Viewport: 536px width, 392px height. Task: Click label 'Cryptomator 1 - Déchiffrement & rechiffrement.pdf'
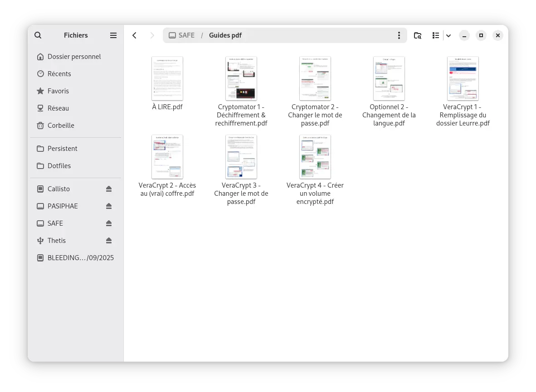pos(241,115)
